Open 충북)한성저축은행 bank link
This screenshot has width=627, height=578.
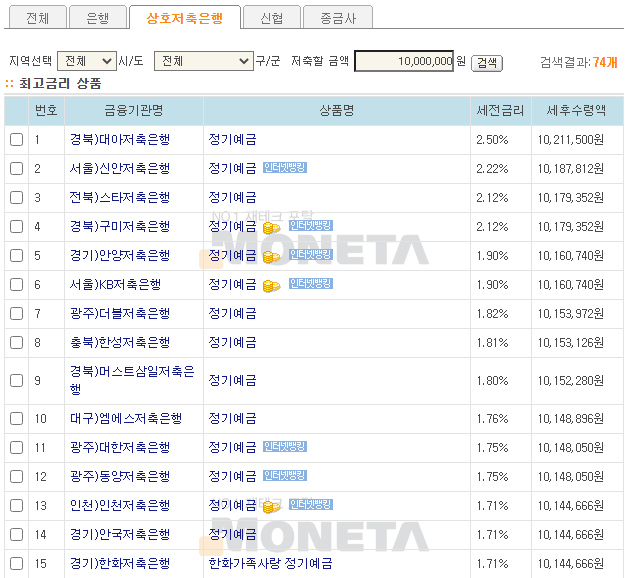point(120,342)
